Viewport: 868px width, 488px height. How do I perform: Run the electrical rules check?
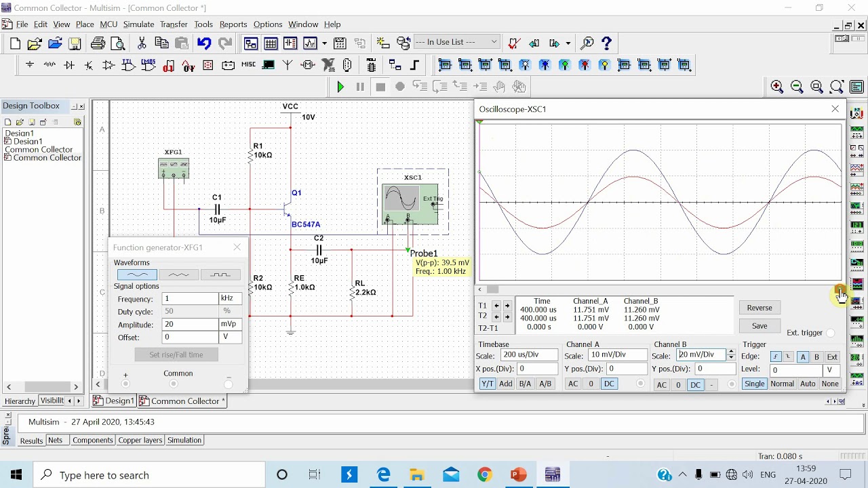coord(515,43)
